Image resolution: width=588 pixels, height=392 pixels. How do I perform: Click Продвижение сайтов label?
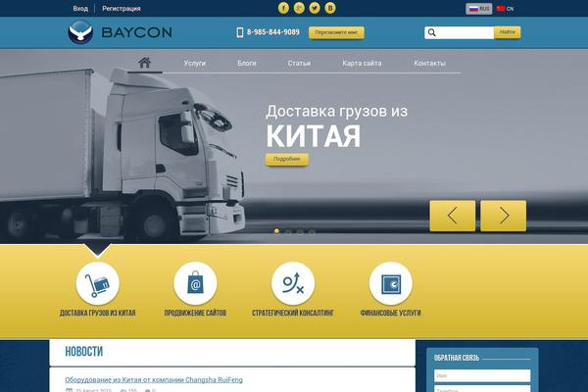coord(195,313)
